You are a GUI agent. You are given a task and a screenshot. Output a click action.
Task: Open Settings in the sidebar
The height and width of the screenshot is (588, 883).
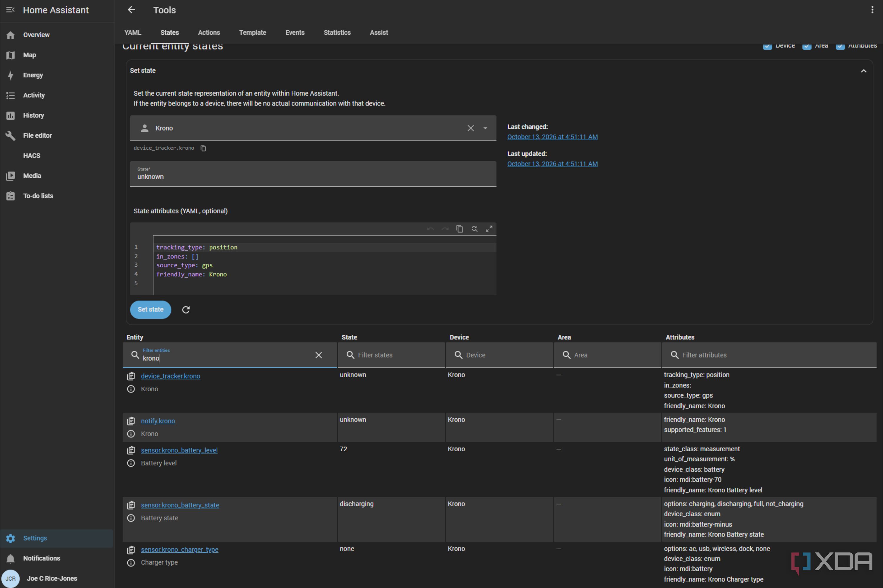tap(57, 538)
